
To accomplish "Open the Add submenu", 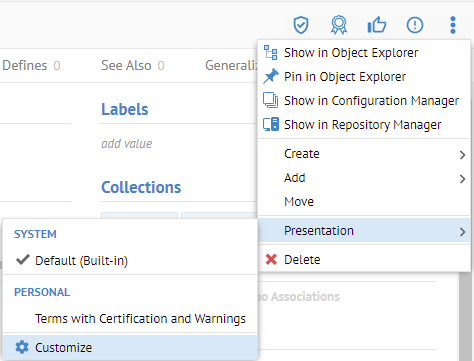I will point(364,178).
